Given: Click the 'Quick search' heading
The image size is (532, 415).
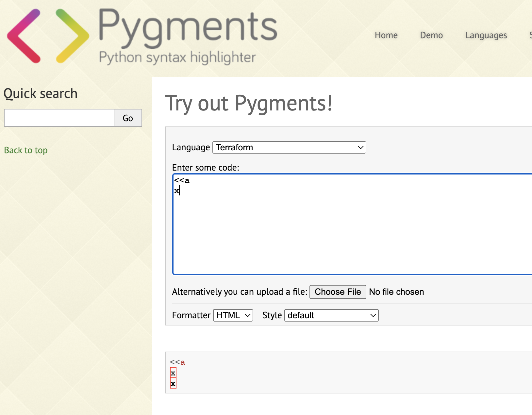Looking at the screenshot, I should (x=41, y=94).
